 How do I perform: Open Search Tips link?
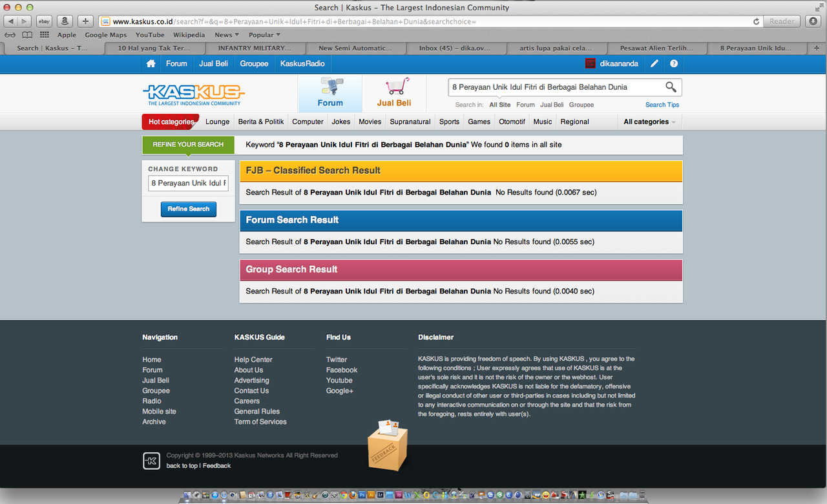pos(662,105)
